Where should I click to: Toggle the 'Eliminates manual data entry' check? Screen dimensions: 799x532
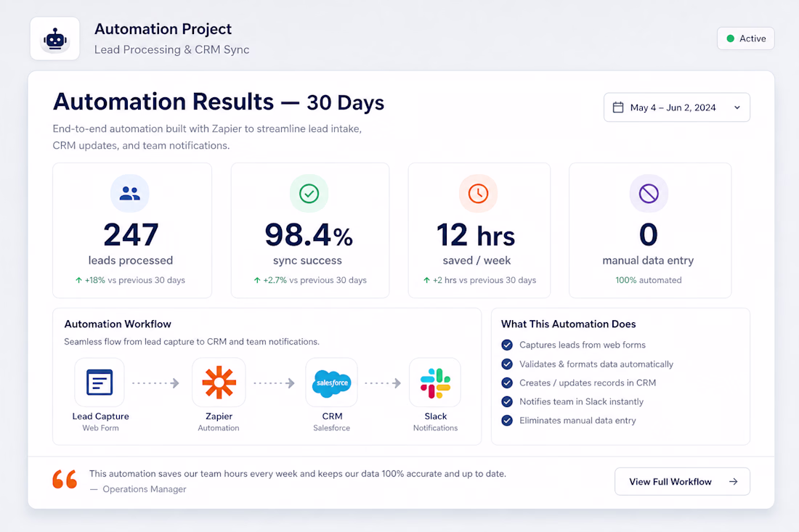click(507, 420)
